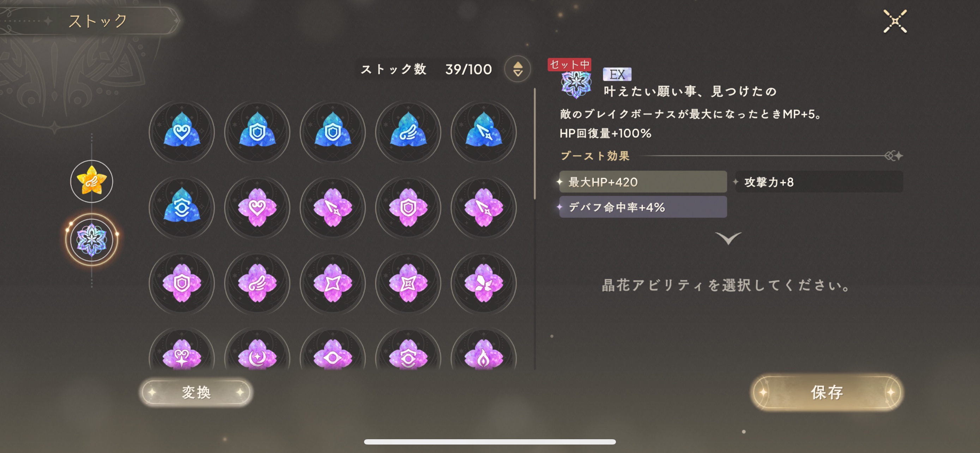Switch to the EX crystal flower slot
The height and width of the screenshot is (453, 980).
coord(92,240)
